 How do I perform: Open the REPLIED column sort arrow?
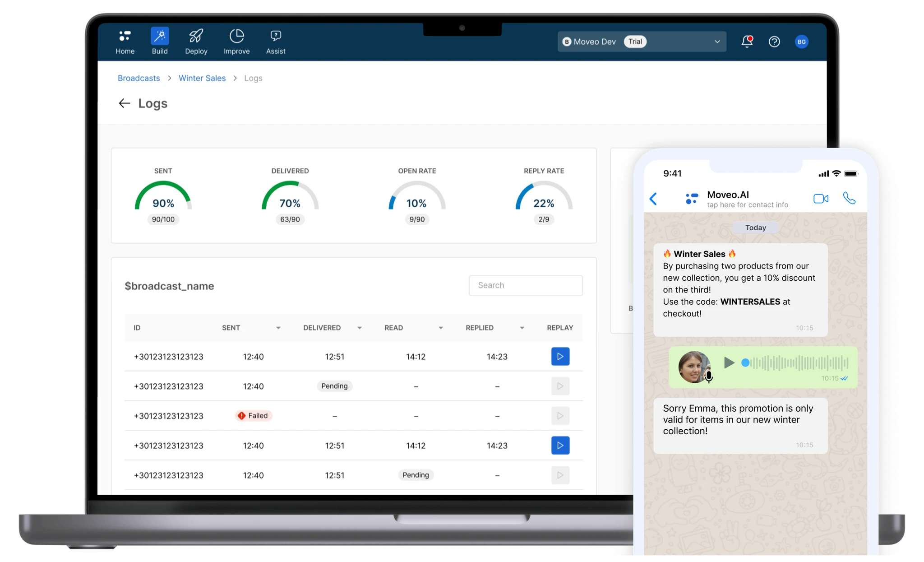(522, 328)
